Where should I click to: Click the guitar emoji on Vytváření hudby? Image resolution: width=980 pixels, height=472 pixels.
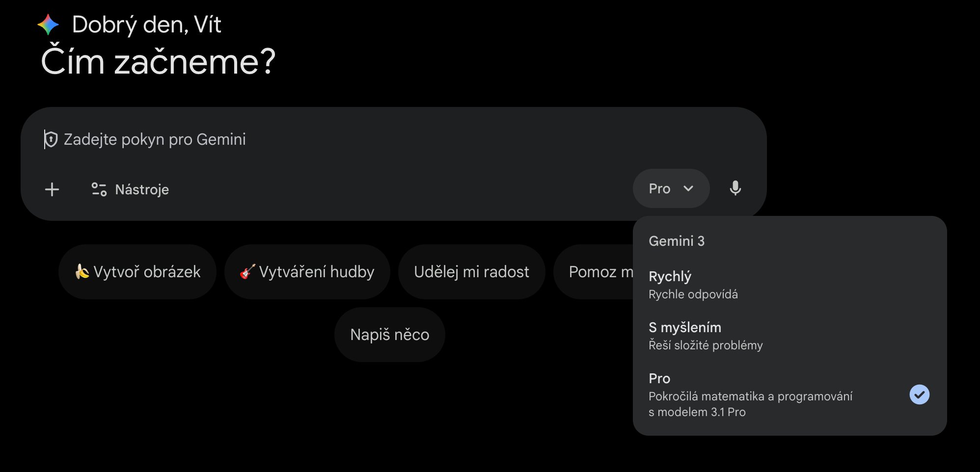pyautogui.click(x=247, y=271)
